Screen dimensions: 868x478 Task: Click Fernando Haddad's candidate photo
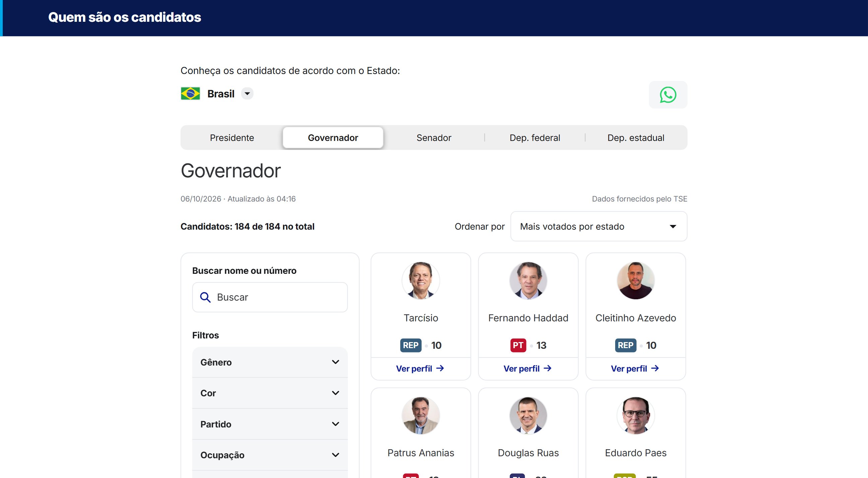pos(528,281)
